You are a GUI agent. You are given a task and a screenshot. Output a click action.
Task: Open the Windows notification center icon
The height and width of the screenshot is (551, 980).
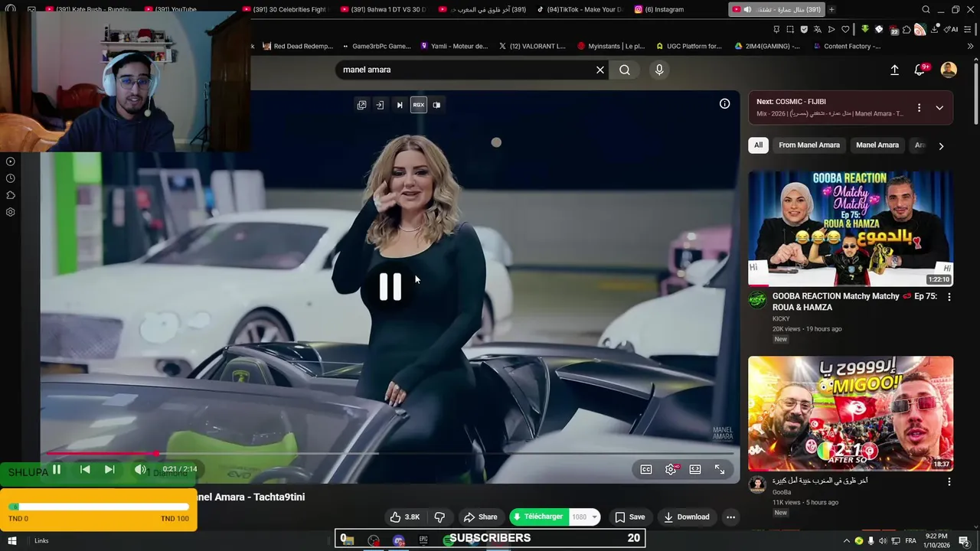coord(964,541)
